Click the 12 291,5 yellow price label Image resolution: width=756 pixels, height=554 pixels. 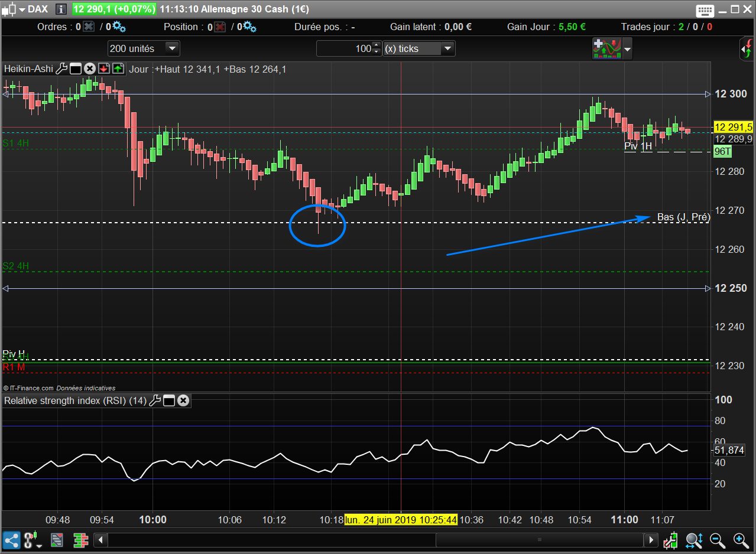tap(733, 127)
